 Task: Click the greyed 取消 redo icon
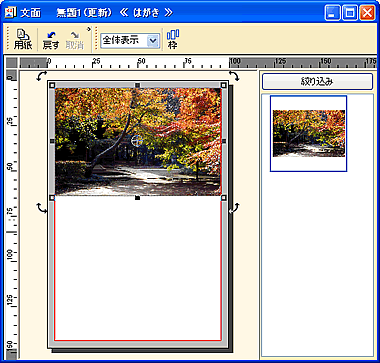click(x=74, y=40)
